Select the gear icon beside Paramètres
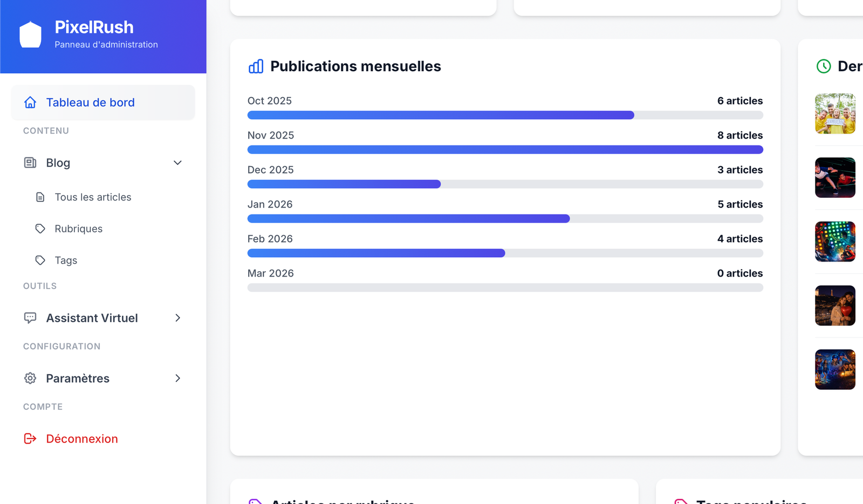This screenshot has width=863, height=504. click(x=30, y=378)
